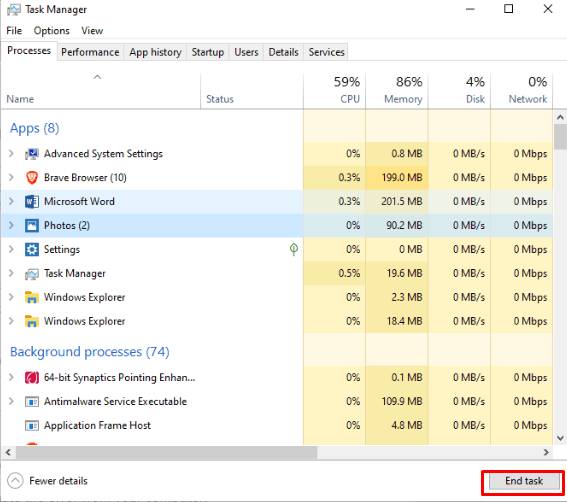Click the Advanced System Settings app icon

tap(31, 154)
